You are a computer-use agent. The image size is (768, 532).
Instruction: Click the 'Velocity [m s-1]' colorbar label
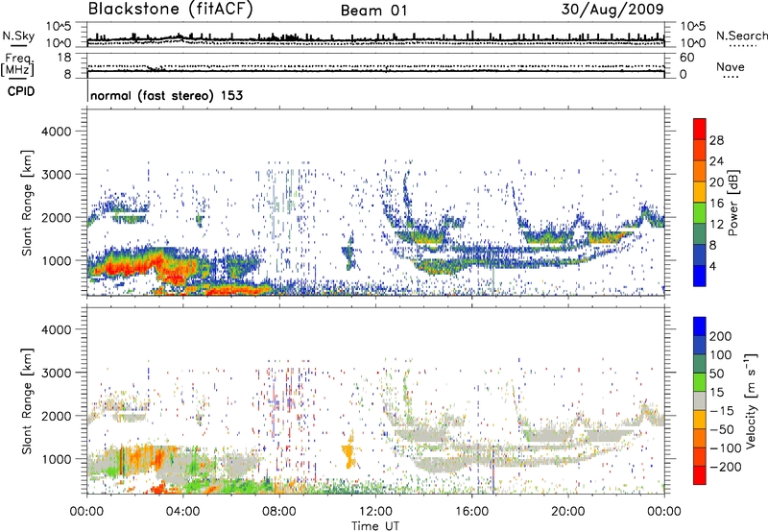(x=751, y=400)
